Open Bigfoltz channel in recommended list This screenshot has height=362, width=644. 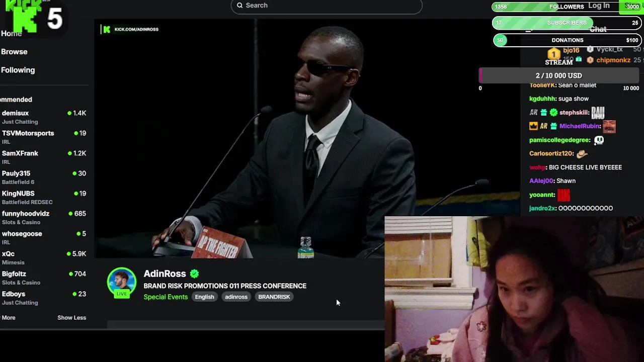[44, 278]
